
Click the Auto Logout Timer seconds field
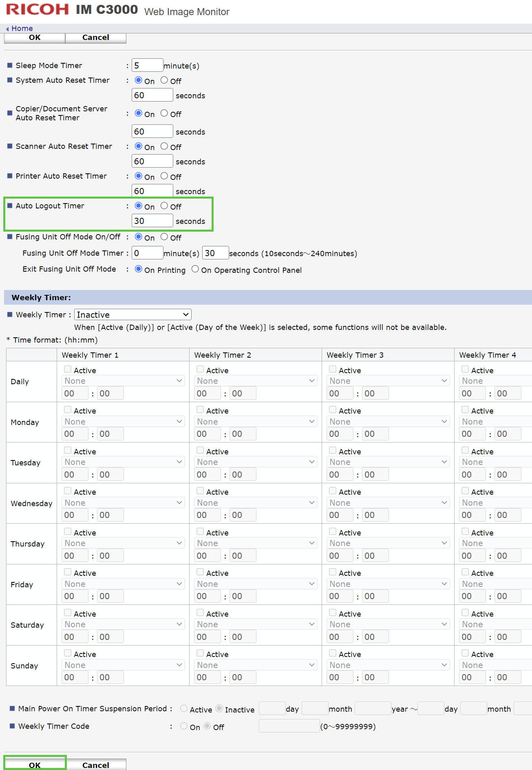point(152,221)
